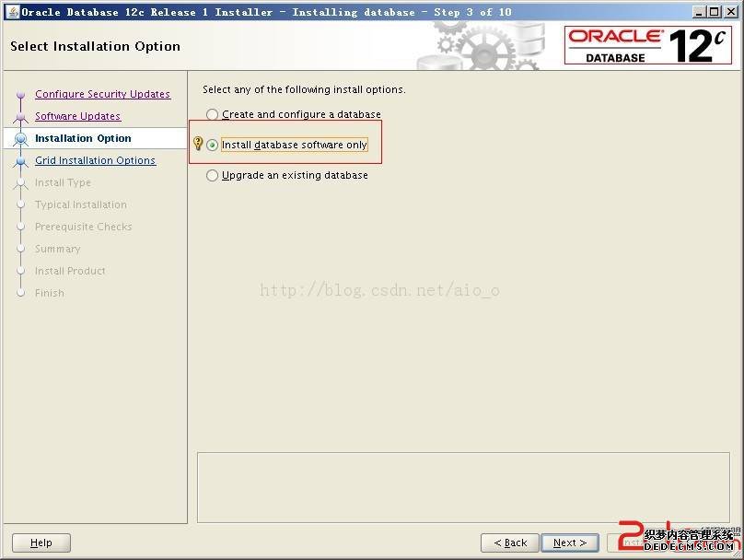Click the Java icon in the title bar
The image size is (744, 560).
pos(12,12)
